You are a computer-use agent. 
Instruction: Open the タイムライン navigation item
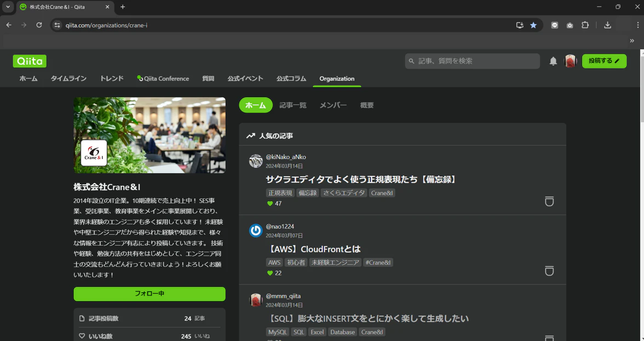(68, 78)
